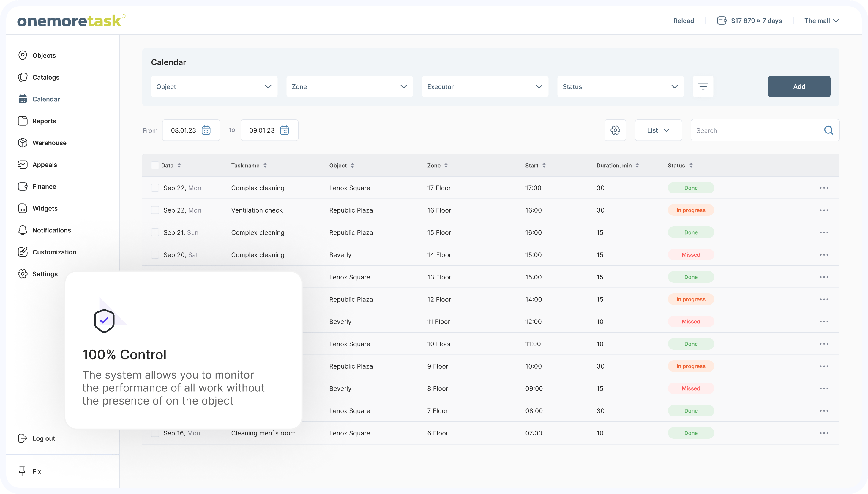Image resolution: width=868 pixels, height=494 pixels.
Task: Click the Reload link
Action: (683, 21)
